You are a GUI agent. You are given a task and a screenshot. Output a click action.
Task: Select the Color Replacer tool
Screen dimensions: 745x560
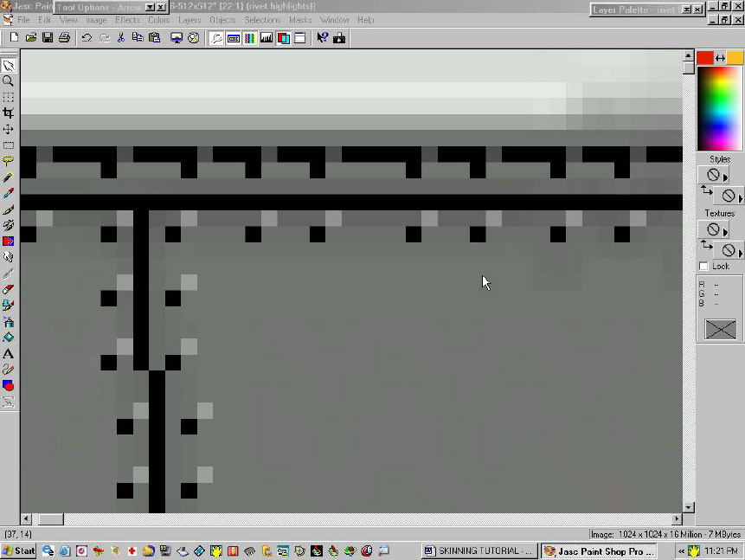[9, 241]
